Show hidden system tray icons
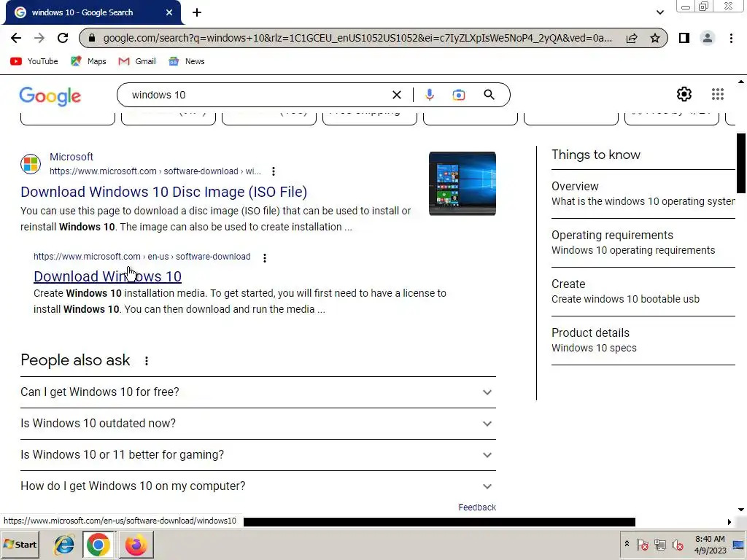Screen dimensions: 747x560 pyautogui.click(x=627, y=544)
